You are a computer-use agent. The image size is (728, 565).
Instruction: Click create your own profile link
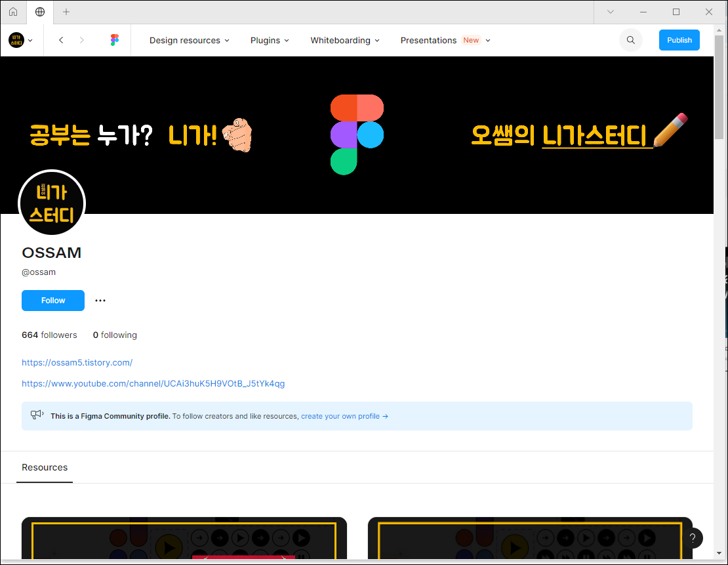click(344, 416)
